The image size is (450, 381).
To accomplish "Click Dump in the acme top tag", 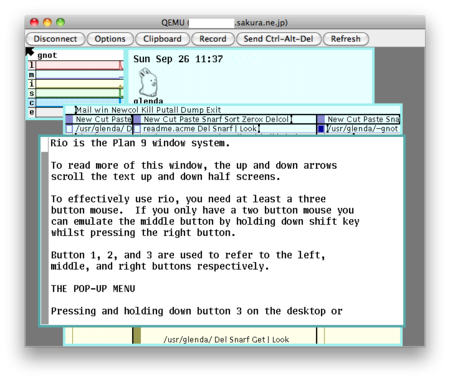I will click(x=192, y=110).
